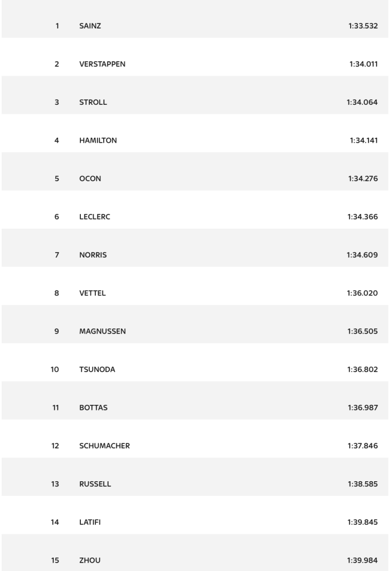Select the RUSSELL driver name
The image size is (392, 571).
95,484
